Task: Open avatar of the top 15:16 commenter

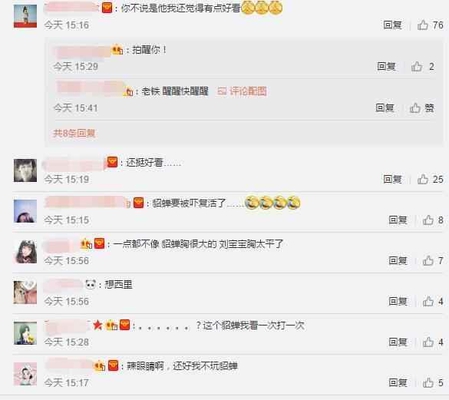Action: [25, 16]
